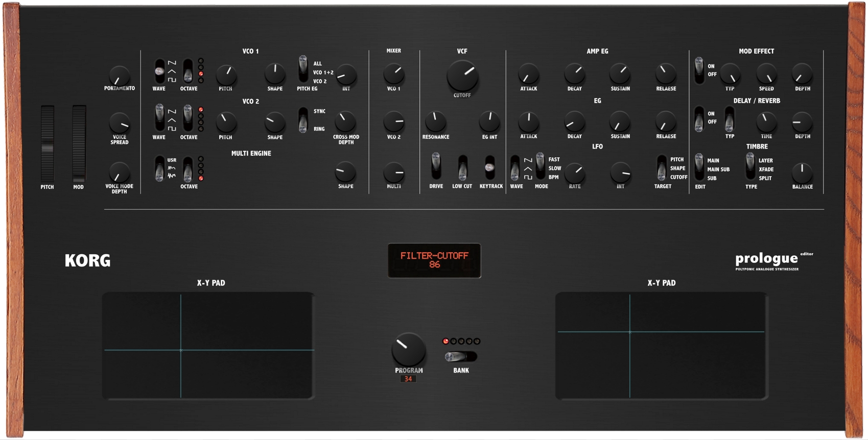Toggle the Pitch EG target switch
This screenshot has width=868, height=440.
(303, 68)
